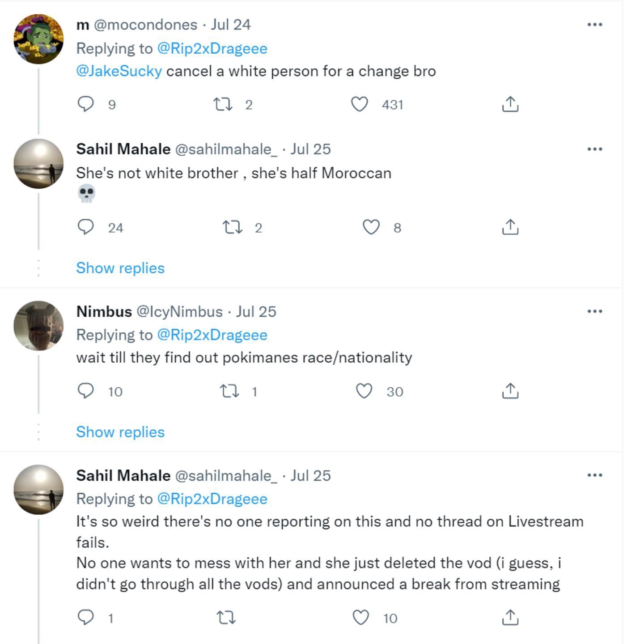The height and width of the screenshot is (644, 644).
Task: Open the Nimbus profile picture
Action: click(x=38, y=326)
